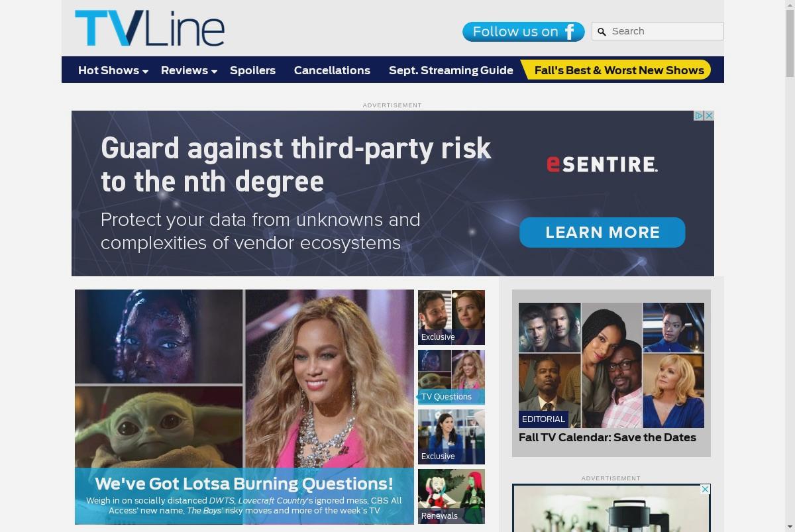
Task: Expand the Reviews dropdown arrow
Action: tap(214, 72)
